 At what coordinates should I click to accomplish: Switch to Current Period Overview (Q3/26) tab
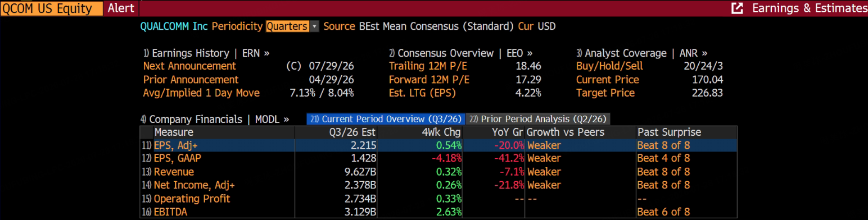pos(386,119)
